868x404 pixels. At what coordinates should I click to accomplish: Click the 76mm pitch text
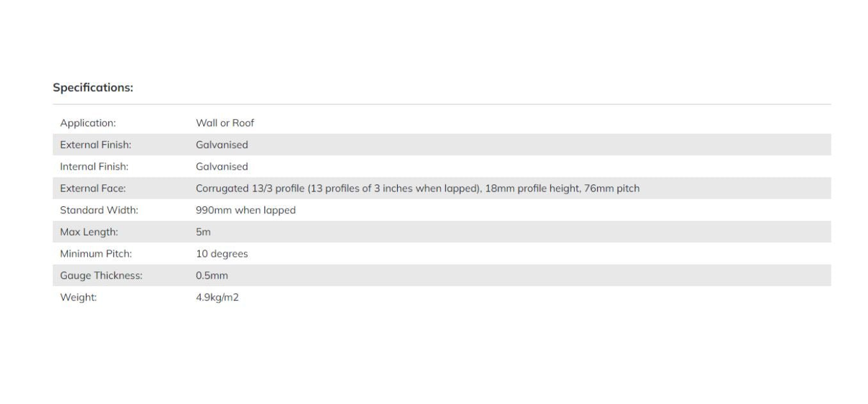[x=611, y=188]
